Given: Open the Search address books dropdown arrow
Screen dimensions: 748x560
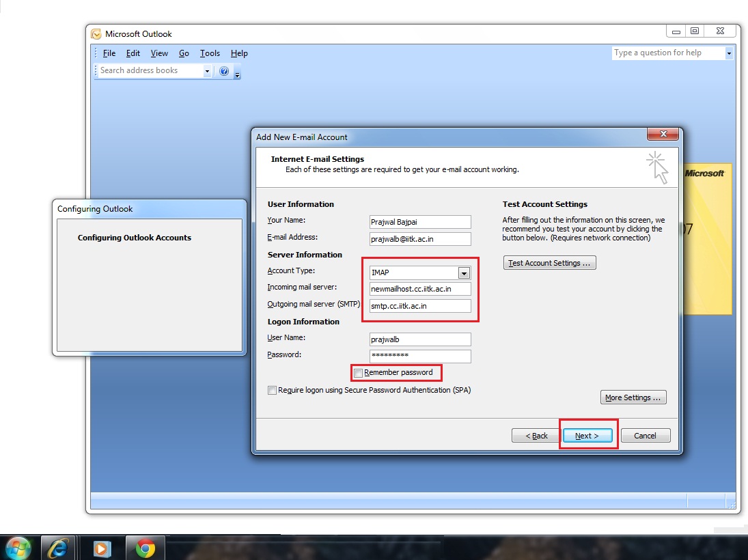Looking at the screenshot, I should [x=207, y=71].
